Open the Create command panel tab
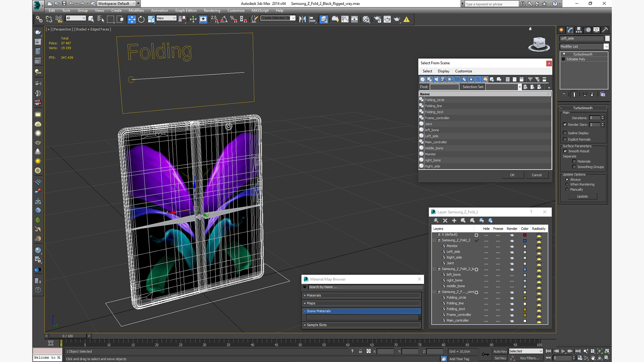This screenshot has width=644, height=362. (x=561, y=30)
